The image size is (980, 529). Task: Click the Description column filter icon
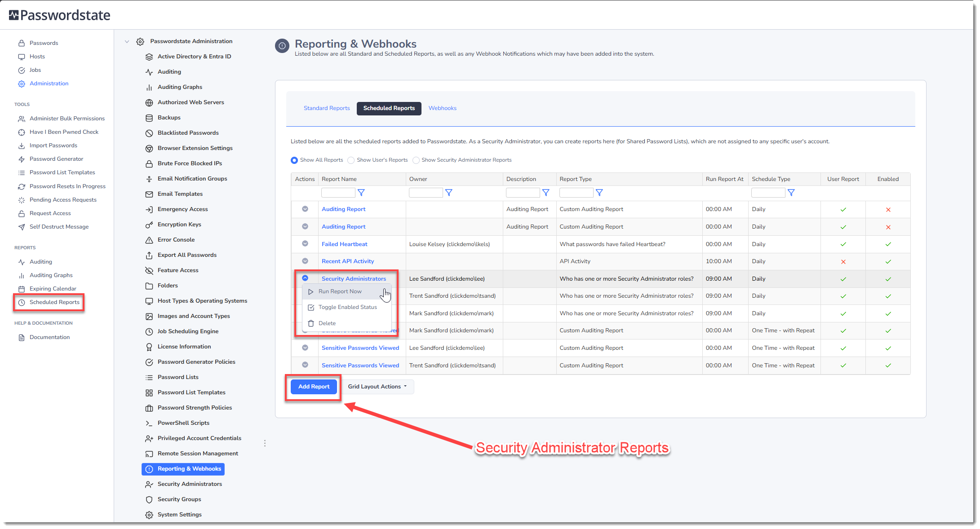(546, 193)
